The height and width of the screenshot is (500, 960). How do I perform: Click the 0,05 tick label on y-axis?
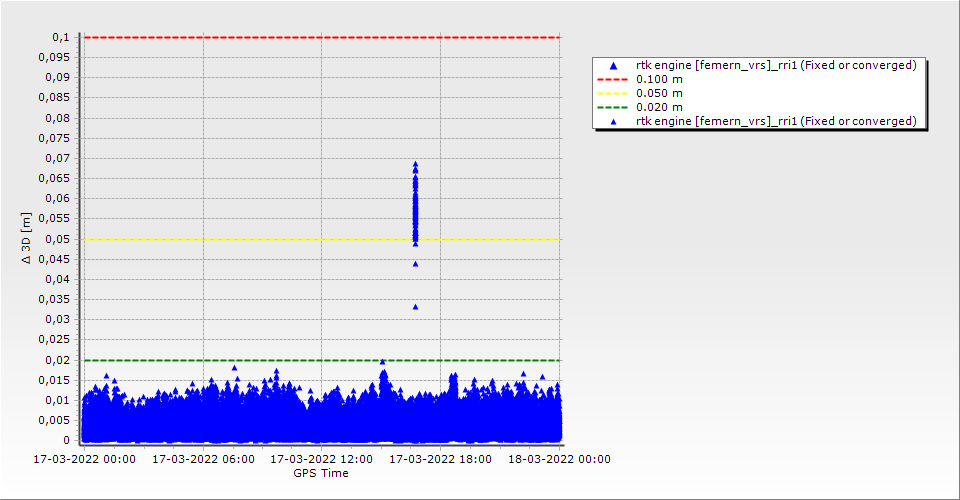tap(58, 239)
